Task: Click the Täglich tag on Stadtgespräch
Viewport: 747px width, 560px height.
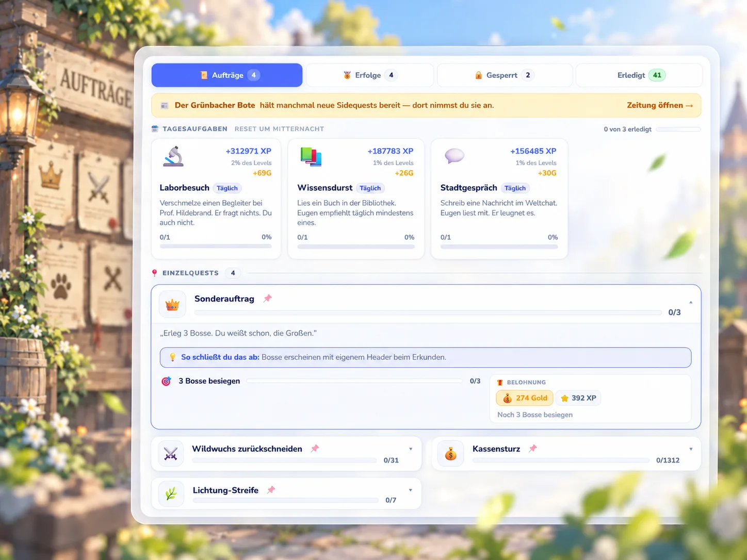Action: pyautogui.click(x=515, y=188)
